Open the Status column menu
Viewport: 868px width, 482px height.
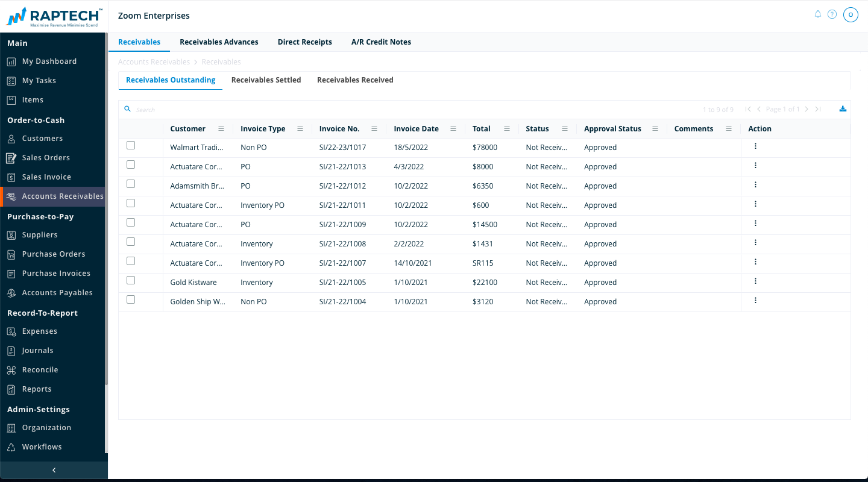[x=565, y=129]
